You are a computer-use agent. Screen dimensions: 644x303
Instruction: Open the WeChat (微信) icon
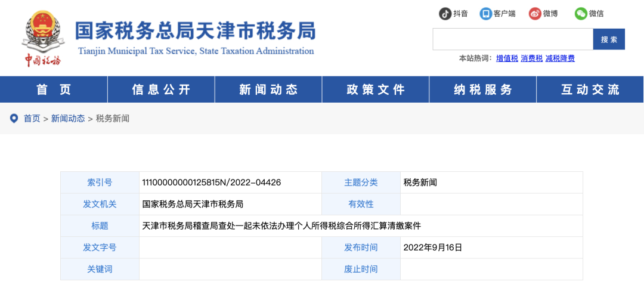point(581,13)
